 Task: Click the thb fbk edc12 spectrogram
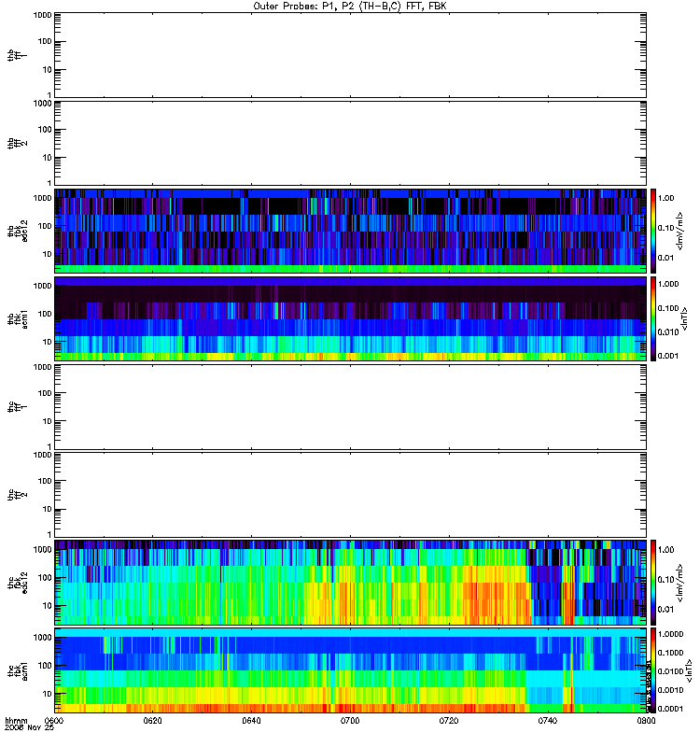pos(350,231)
